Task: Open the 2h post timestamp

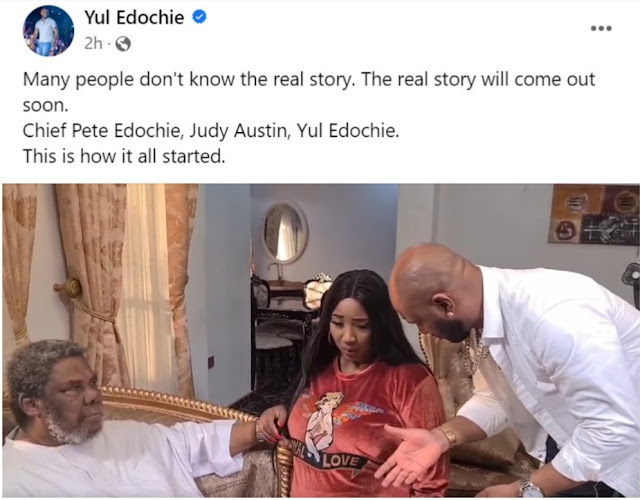Action: [93, 43]
